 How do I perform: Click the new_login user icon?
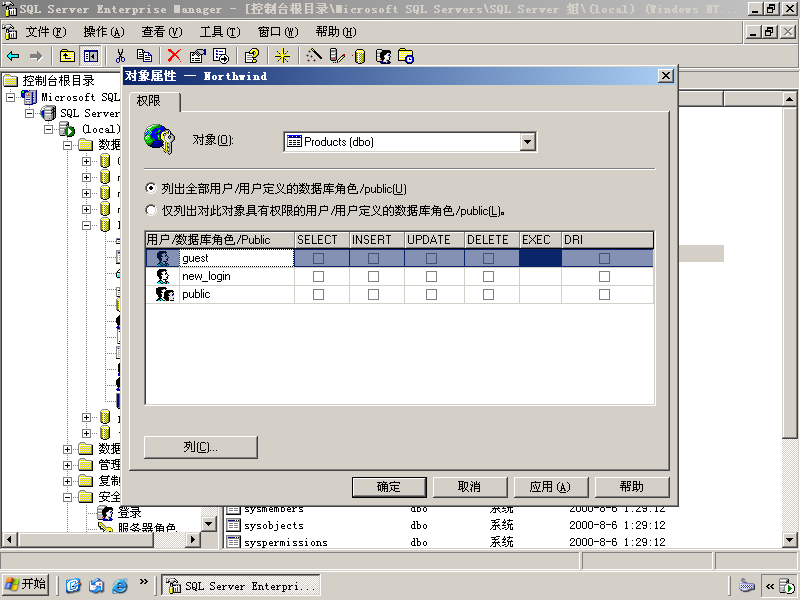pyautogui.click(x=163, y=276)
